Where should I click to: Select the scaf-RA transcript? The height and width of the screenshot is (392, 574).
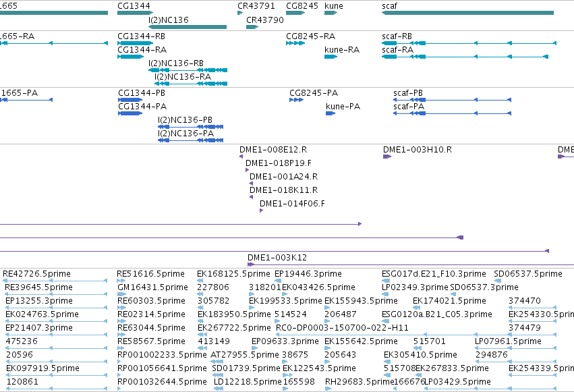[x=465, y=57]
